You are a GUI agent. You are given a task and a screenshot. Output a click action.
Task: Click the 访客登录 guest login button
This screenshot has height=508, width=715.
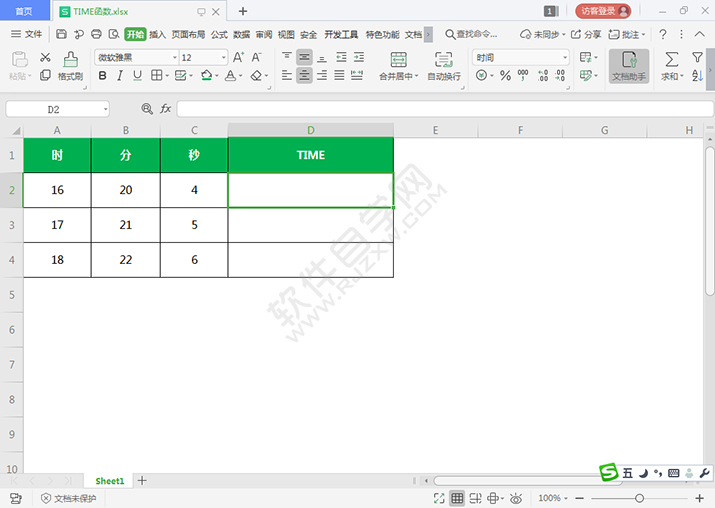point(603,11)
